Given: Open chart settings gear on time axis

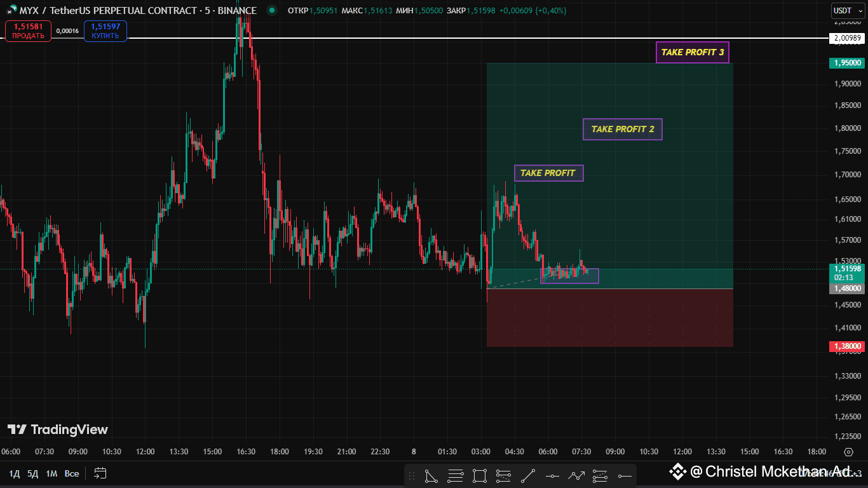Looking at the screenshot, I should [x=848, y=452].
